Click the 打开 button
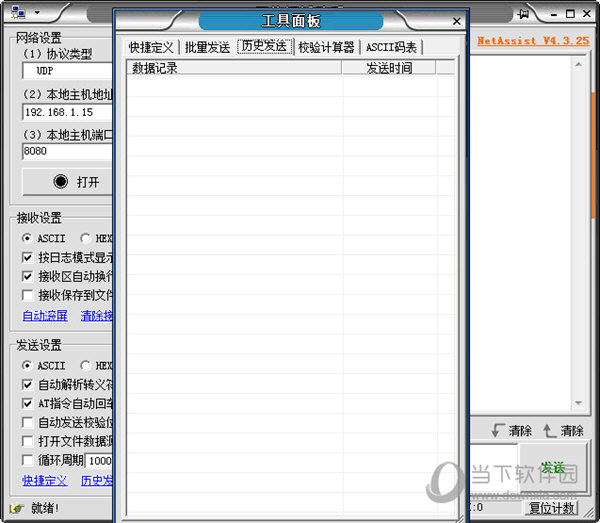The height and width of the screenshot is (523, 600). (67, 182)
